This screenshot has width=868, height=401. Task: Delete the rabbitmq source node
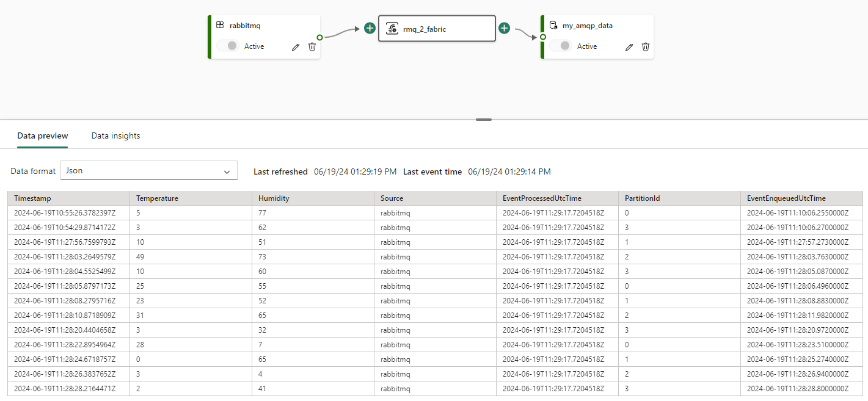(x=312, y=47)
